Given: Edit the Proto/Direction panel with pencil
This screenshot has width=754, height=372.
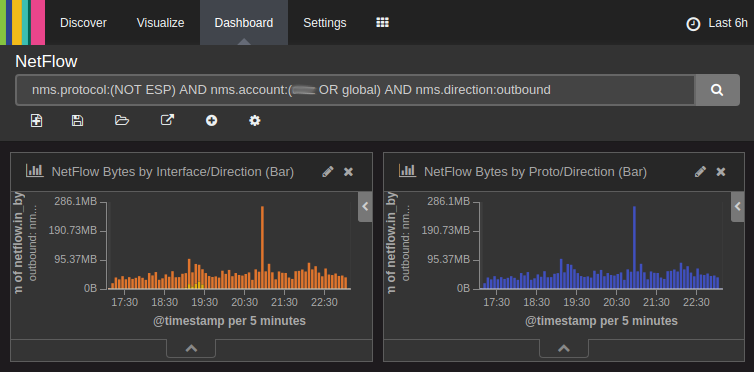Looking at the screenshot, I should click(701, 172).
